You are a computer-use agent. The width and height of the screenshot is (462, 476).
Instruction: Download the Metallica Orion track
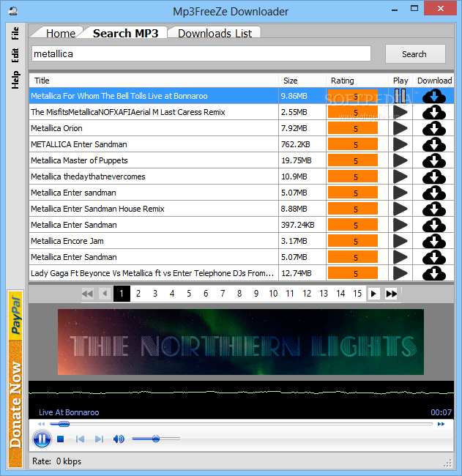click(434, 128)
